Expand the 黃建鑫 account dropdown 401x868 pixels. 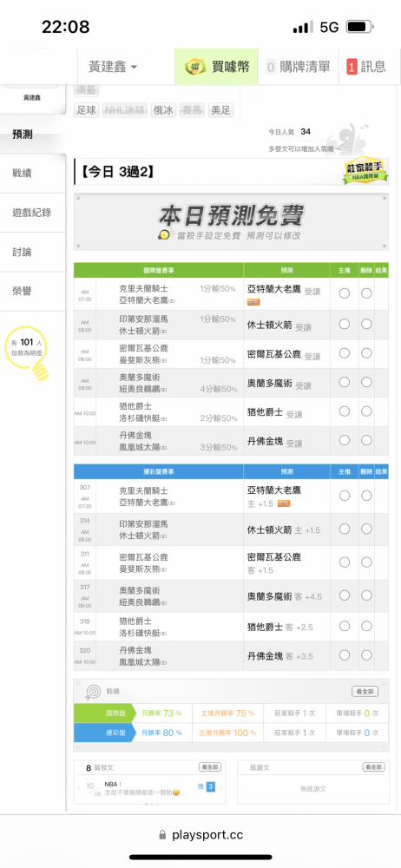(113, 67)
